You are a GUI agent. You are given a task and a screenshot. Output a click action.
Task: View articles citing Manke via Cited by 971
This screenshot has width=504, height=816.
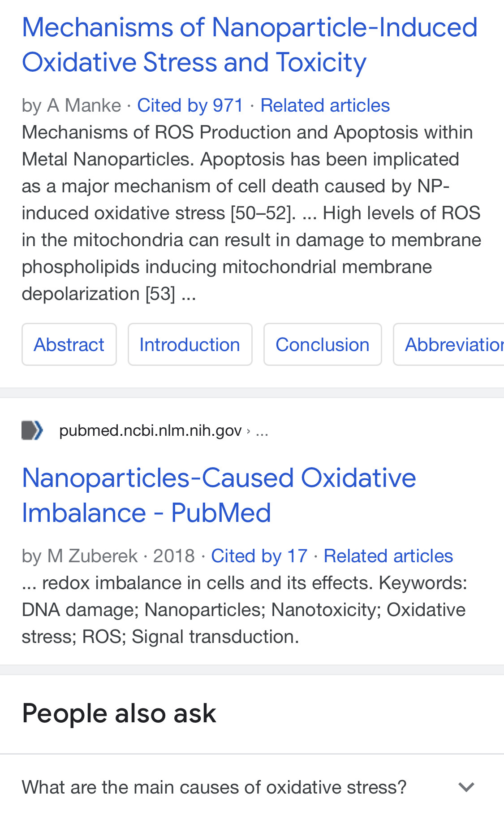click(x=190, y=106)
